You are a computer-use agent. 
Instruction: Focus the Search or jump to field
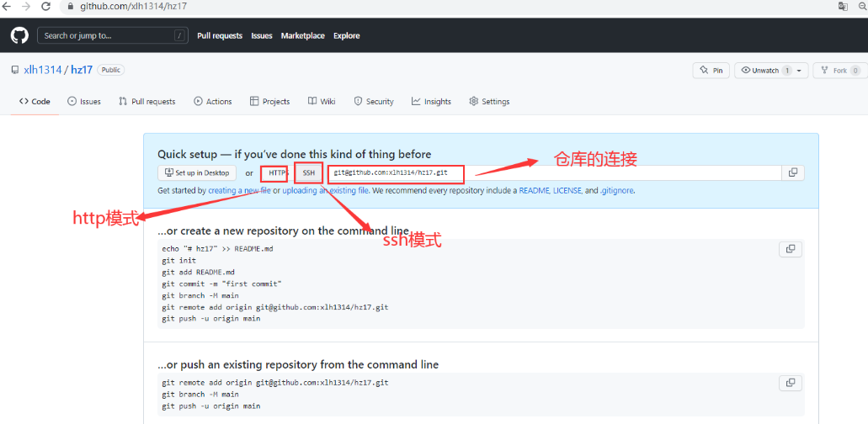click(x=112, y=35)
